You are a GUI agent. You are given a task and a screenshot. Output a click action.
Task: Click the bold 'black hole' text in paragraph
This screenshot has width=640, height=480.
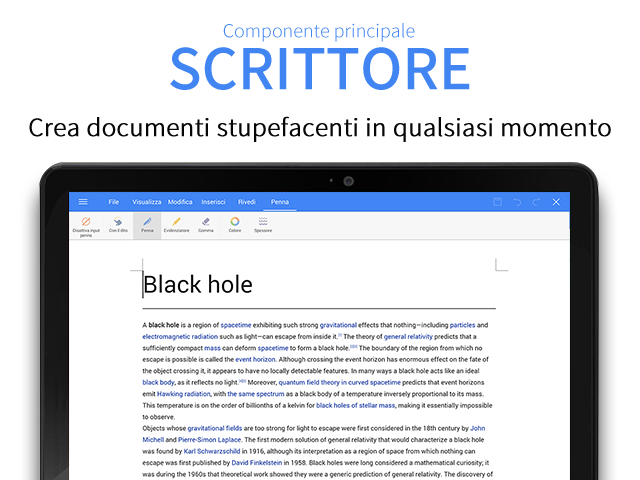coord(164,325)
